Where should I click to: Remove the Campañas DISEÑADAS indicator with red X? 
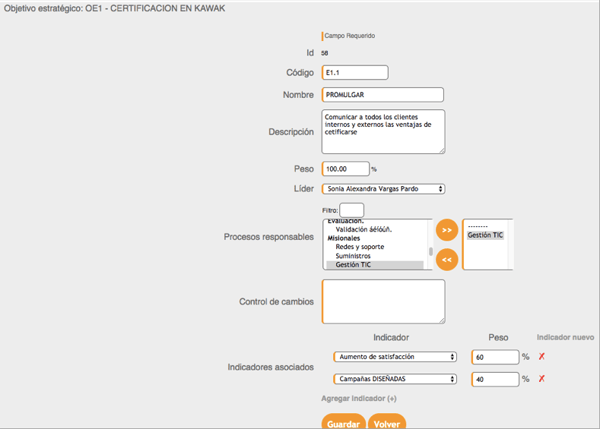click(x=542, y=379)
